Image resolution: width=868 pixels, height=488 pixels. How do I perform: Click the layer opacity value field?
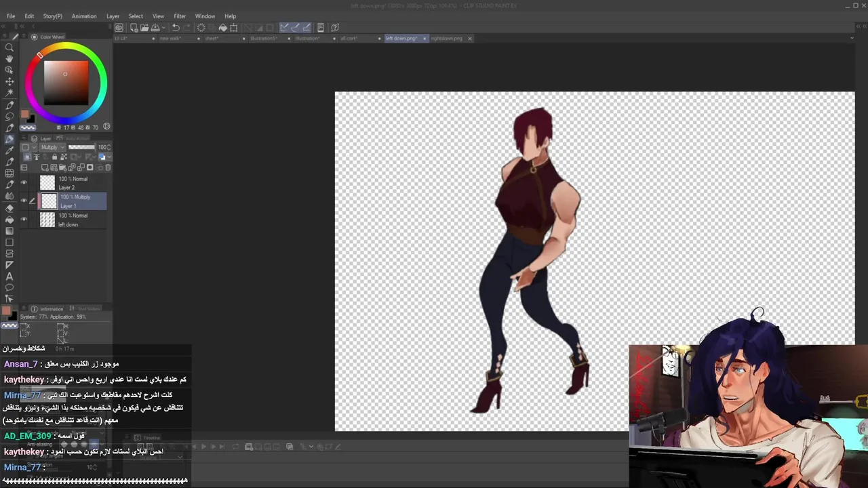[x=102, y=147]
